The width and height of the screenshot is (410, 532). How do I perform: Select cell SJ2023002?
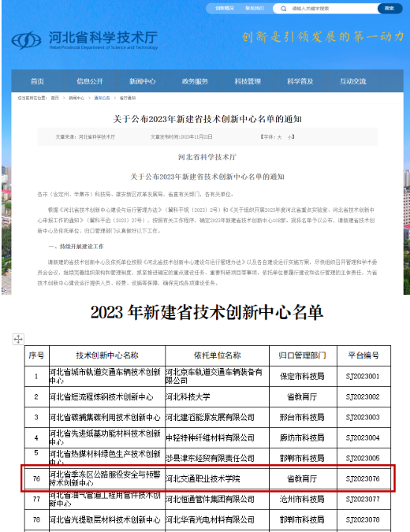[x=363, y=396]
